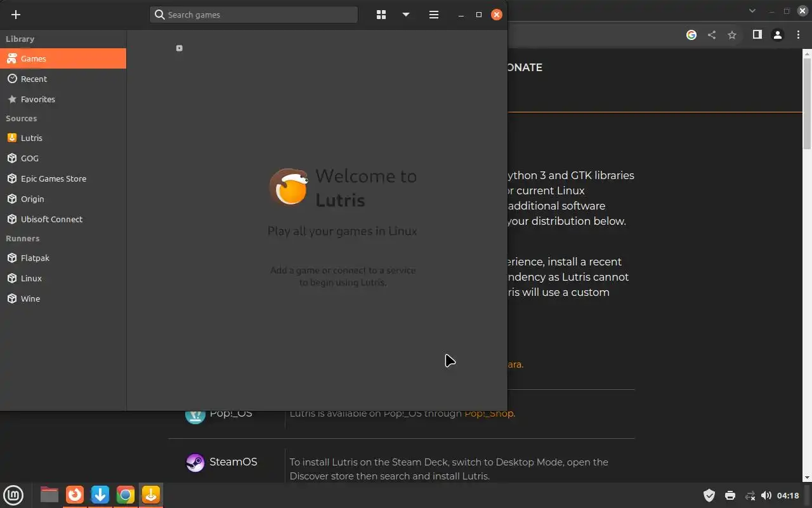812x508 pixels.
Task: Add a game with the plus button
Action: [x=16, y=15]
